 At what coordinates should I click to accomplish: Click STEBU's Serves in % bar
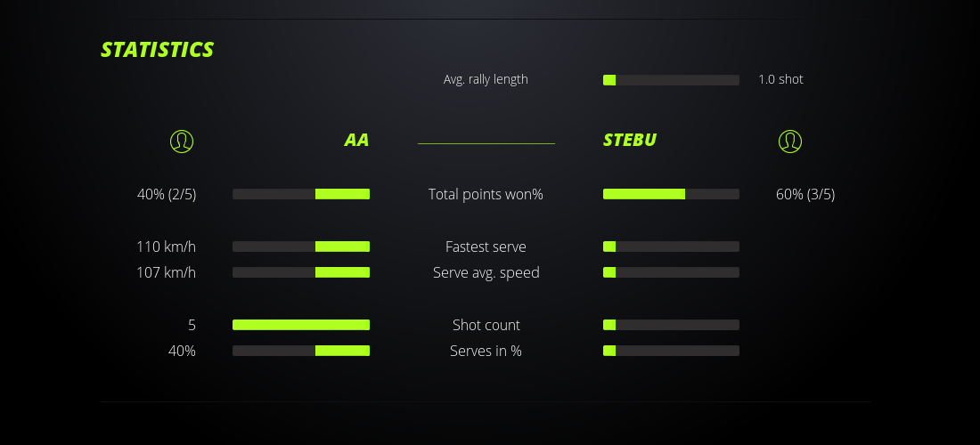[x=671, y=351]
